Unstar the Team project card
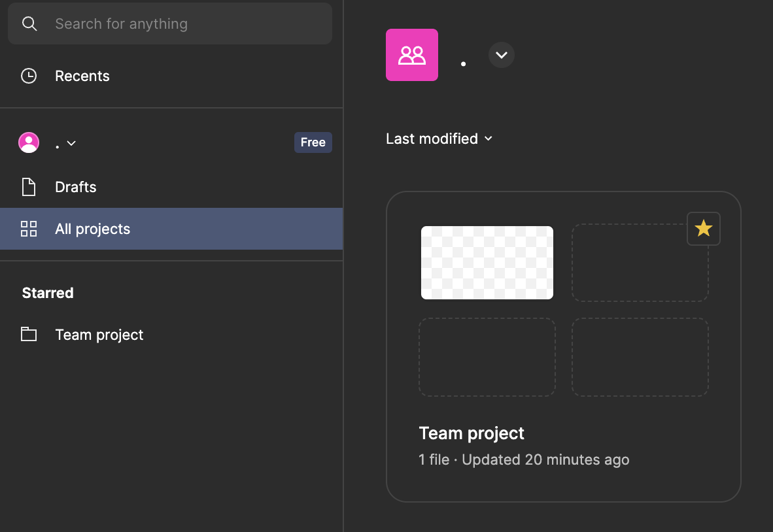This screenshot has width=773, height=532. point(704,229)
